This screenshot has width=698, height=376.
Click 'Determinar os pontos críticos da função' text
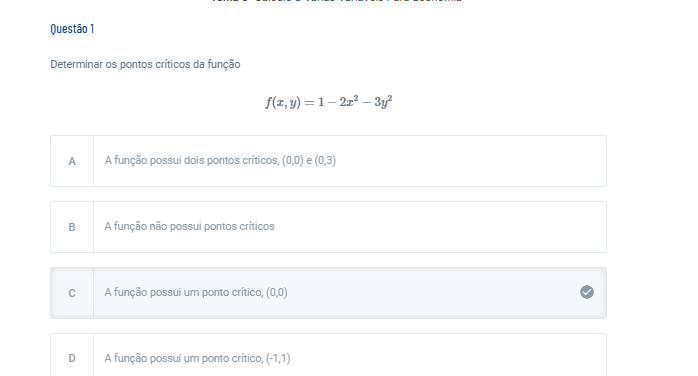point(145,64)
